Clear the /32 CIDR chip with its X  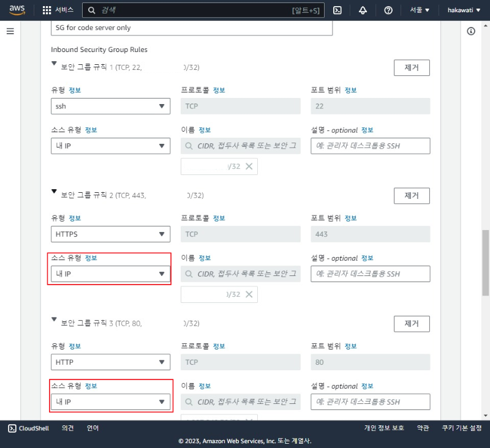coord(250,166)
